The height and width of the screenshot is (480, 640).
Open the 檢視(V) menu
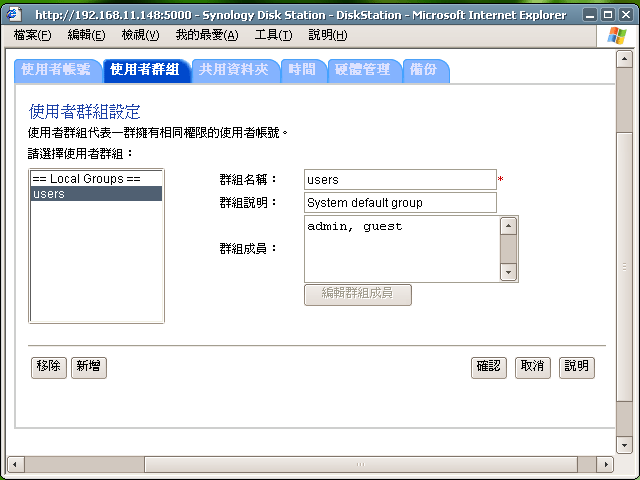pyautogui.click(x=140, y=35)
